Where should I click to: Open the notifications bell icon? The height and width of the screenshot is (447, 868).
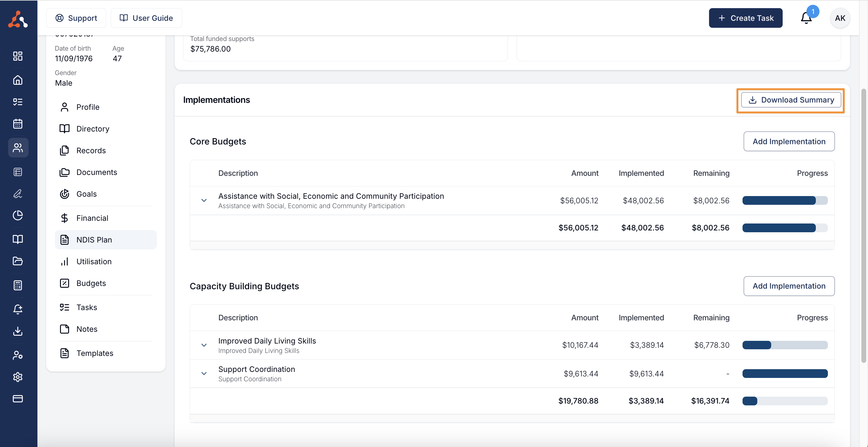tap(806, 18)
